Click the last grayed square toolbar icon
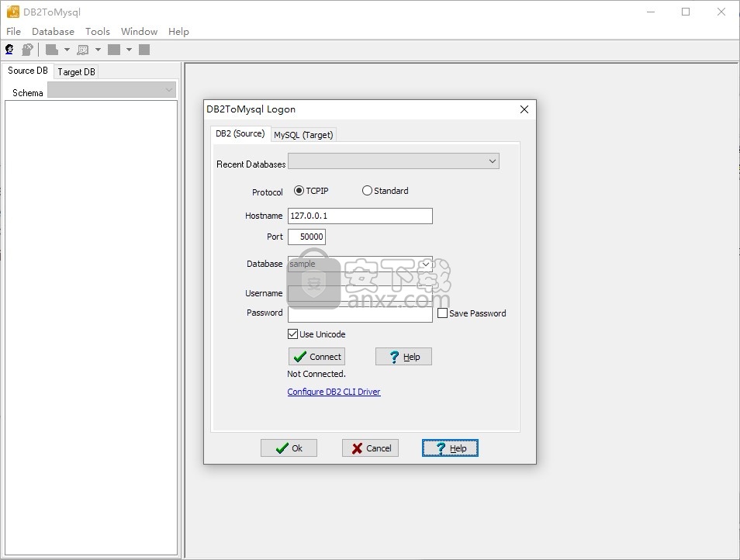Screen dimensions: 740x560 point(144,50)
